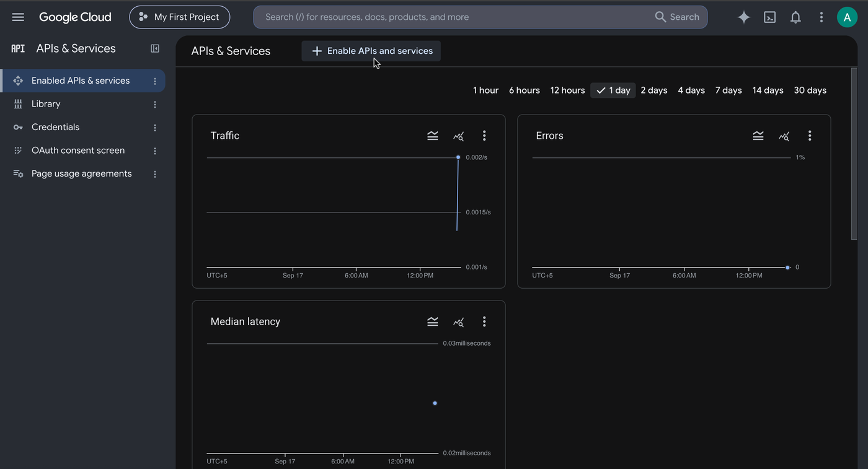Click the Search button in search bar
The image size is (868, 469).
[x=677, y=17]
